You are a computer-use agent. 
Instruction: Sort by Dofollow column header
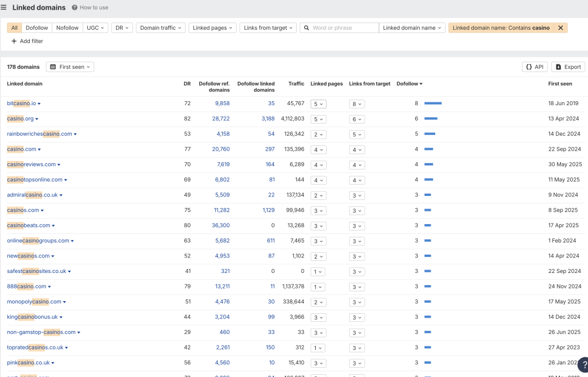pos(409,84)
